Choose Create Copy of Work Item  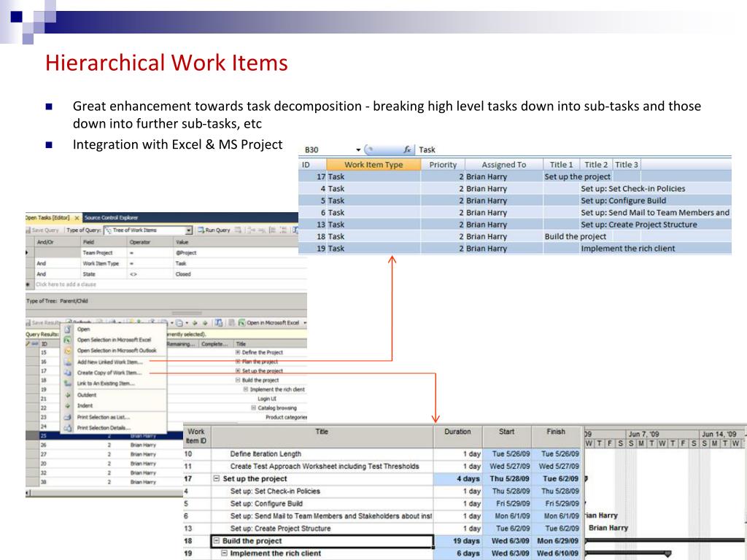click(113, 373)
